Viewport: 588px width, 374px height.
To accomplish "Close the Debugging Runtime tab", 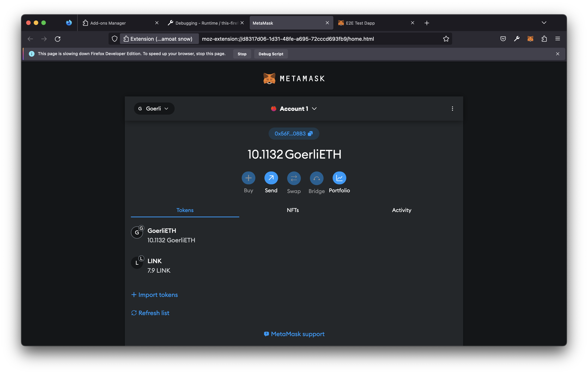I will tap(242, 23).
